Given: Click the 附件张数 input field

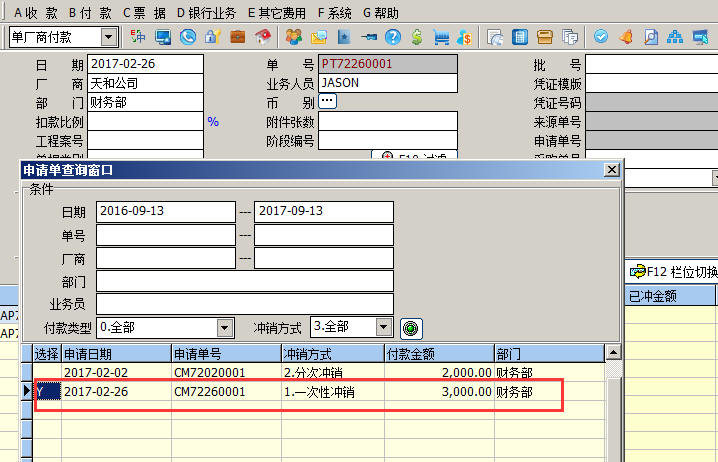Looking at the screenshot, I should [388, 121].
